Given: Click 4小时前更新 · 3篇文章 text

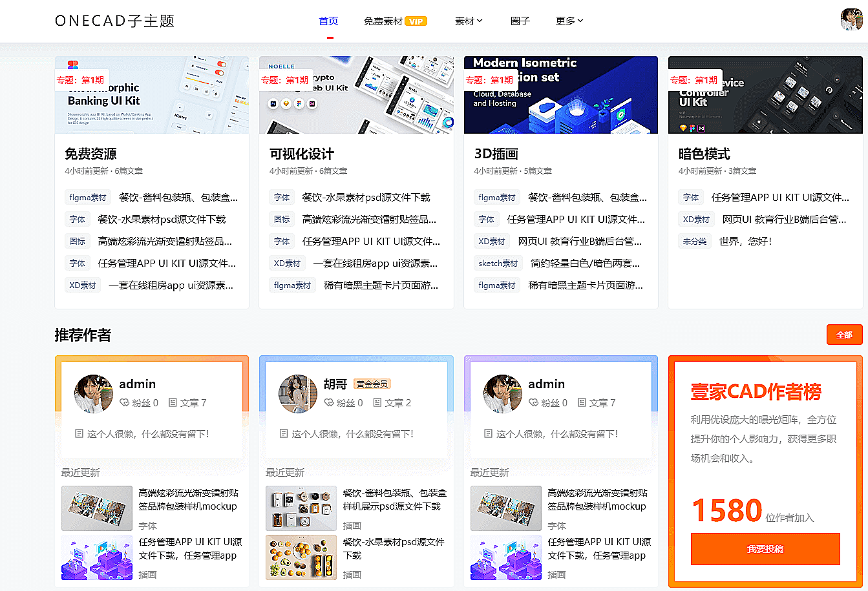Looking at the screenshot, I should 717,171.
